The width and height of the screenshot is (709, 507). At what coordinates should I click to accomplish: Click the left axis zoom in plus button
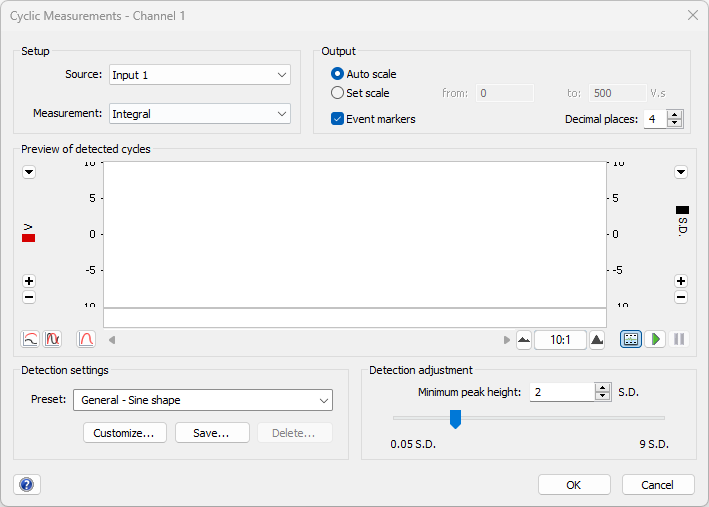[x=29, y=281]
